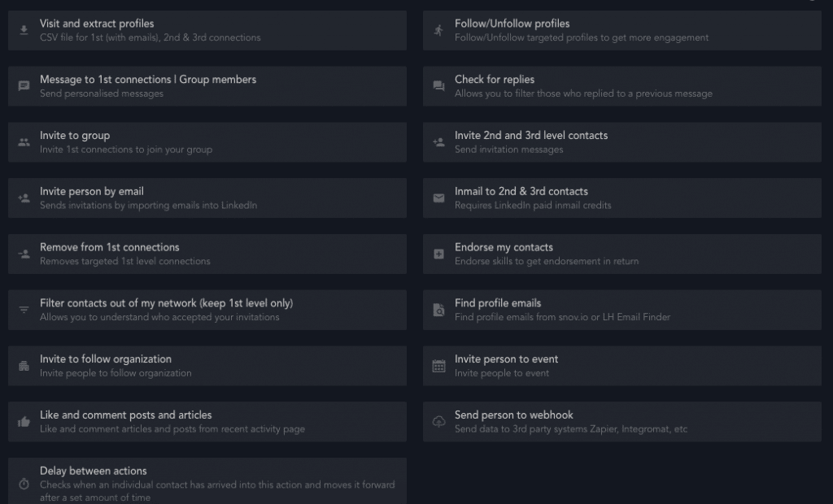
Task: Open the Send person to webhook action
Action: (622, 421)
